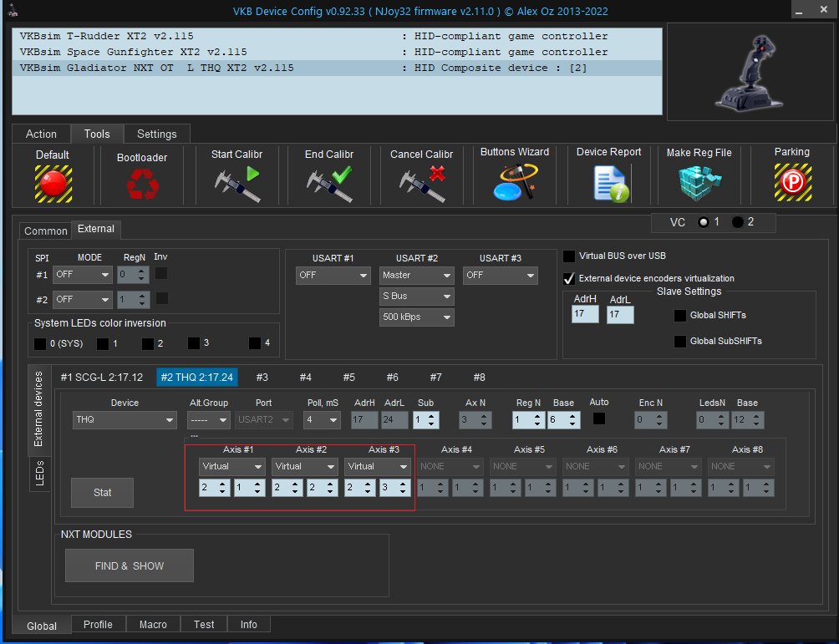Screen dimensions: 839x644
Task: Switch to the Common tab
Action: [x=45, y=231]
